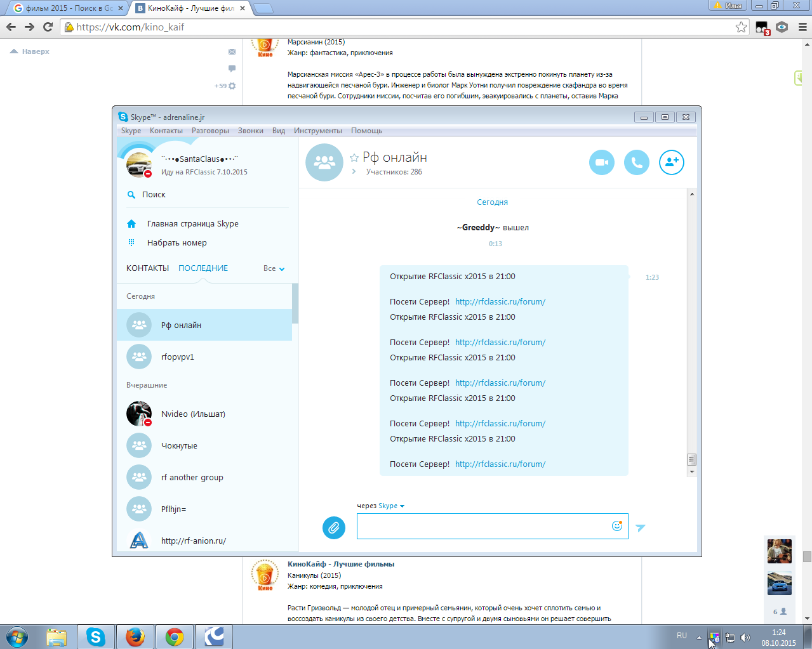Switch to the ПОСЛЕДНИЕ tab

203,268
